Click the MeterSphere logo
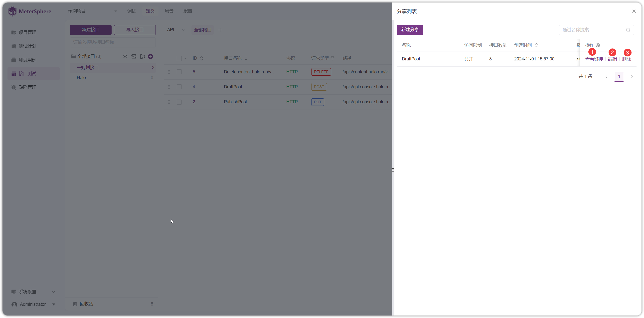The height and width of the screenshot is (318, 644). pos(29,11)
